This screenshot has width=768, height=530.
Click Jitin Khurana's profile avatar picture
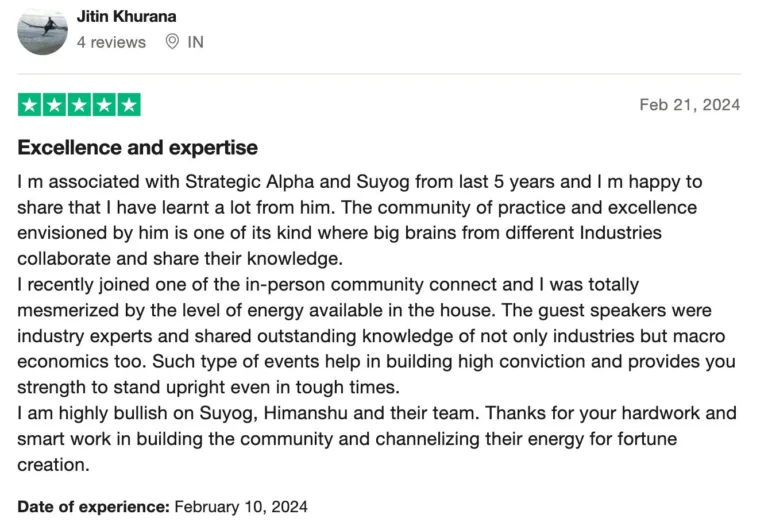(x=43, y=30)
